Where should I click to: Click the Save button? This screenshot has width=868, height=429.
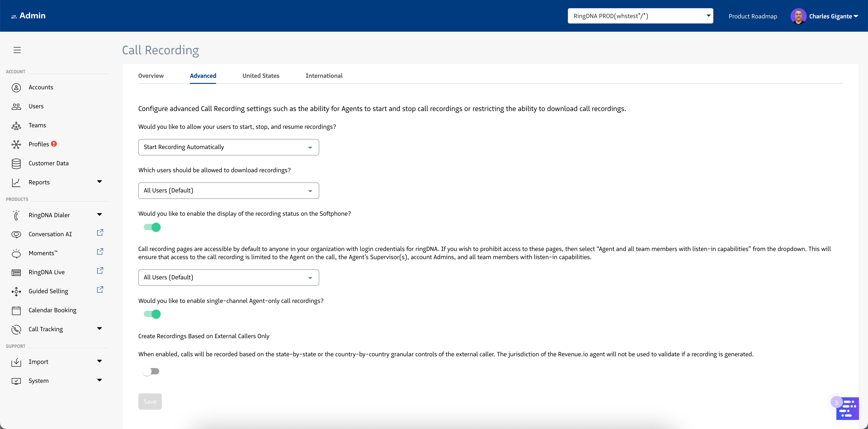(x=150, y=401)
